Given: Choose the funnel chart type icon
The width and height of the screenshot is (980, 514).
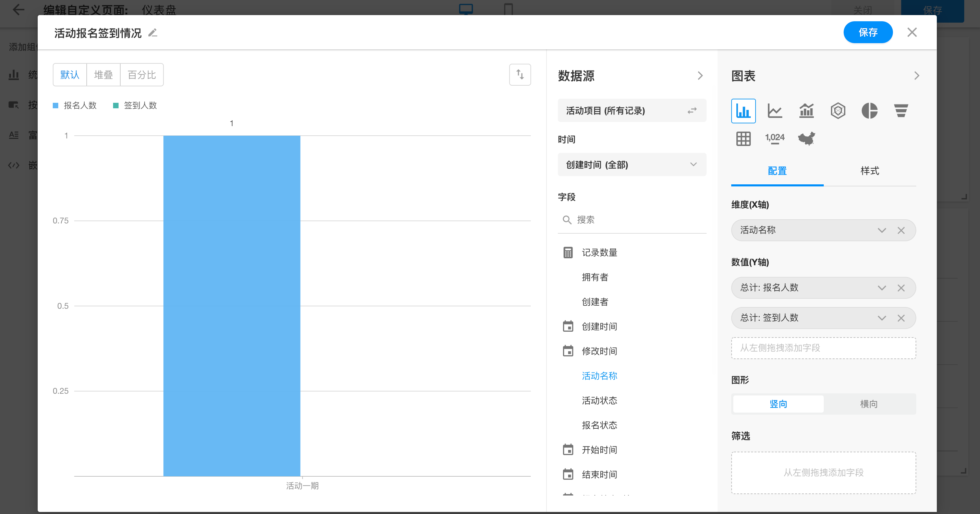Looking at the screenshot, I should (x=901, y=111).
